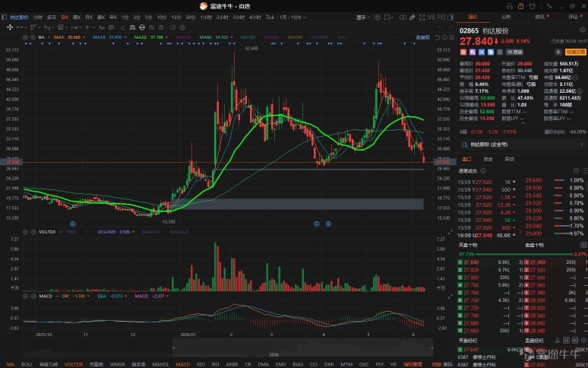This screenshot has height=368, width=588.
Task: Toggle the RSI indicator at bottom
Action: (215, 364)
